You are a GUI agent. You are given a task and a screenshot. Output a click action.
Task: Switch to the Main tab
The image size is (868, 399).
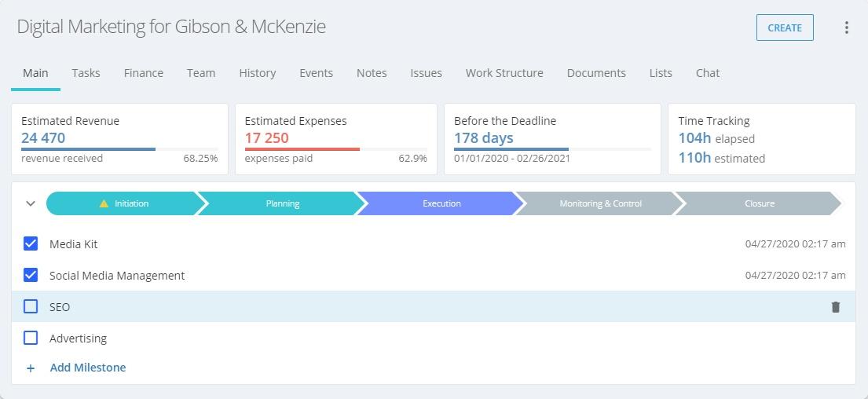pos(35,73)
